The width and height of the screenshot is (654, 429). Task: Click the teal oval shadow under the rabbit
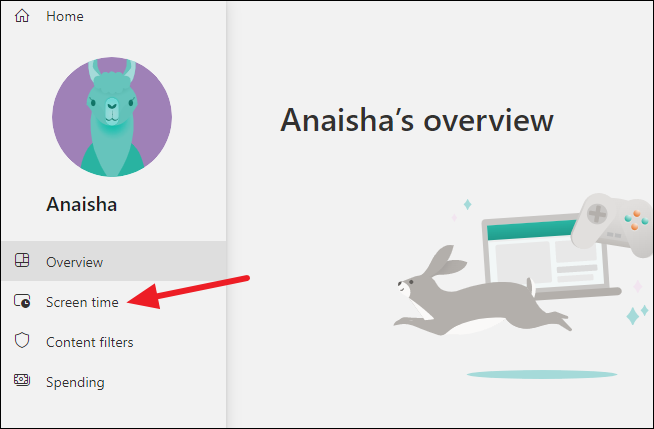[x=541, y=374]
